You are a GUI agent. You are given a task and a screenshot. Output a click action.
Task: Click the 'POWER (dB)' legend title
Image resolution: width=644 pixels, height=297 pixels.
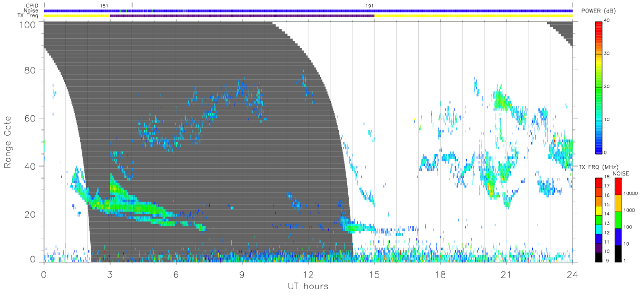599,12
